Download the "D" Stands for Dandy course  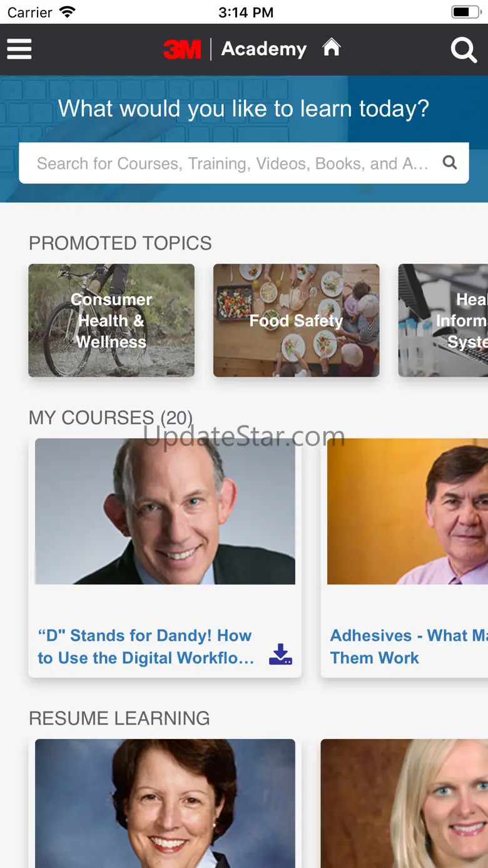tap(280, 654)
